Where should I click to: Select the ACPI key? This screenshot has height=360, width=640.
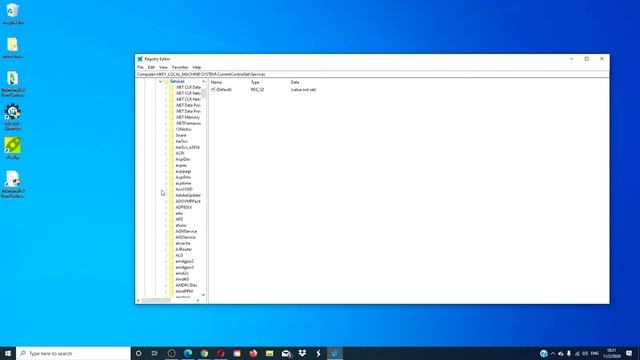(x=180, y=153)
